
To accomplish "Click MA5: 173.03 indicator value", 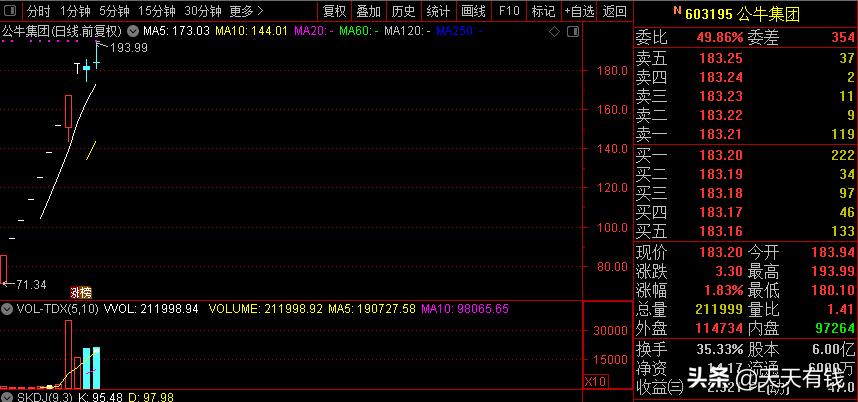I will (x=176, y=31).
